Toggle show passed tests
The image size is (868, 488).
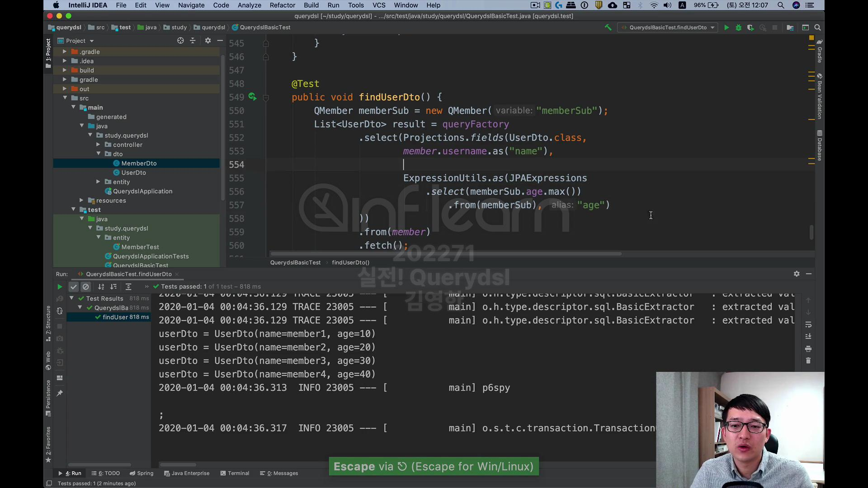pyautogui.click(x=74, y=286)
